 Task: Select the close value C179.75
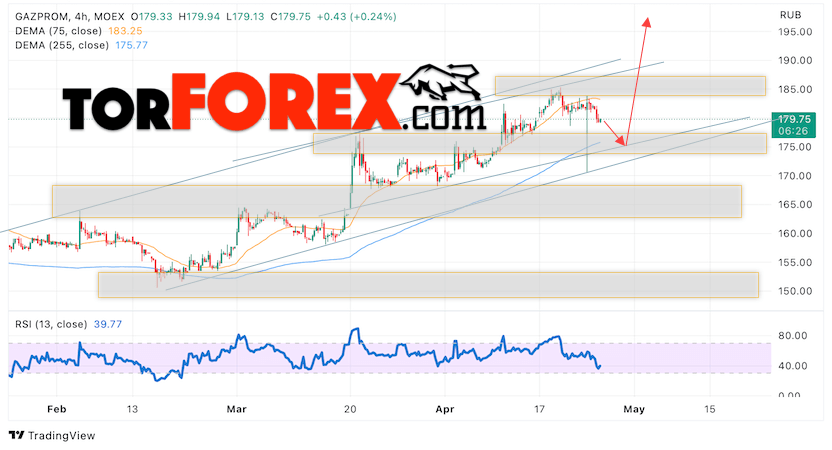[290, 17]
